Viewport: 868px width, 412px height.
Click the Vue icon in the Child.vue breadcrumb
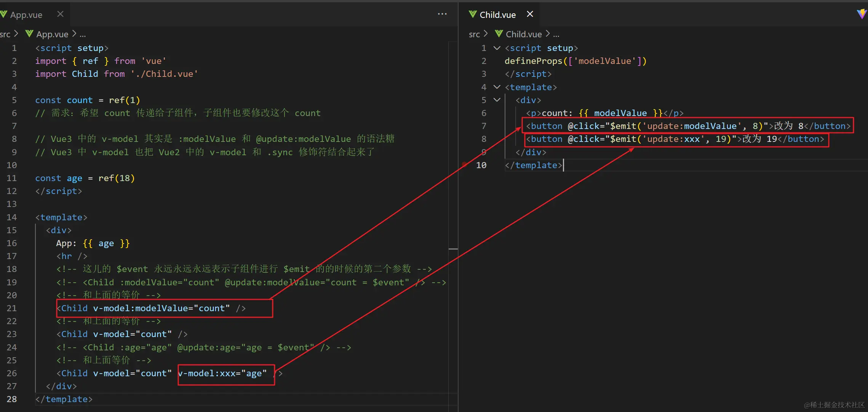tap(499, 34)
